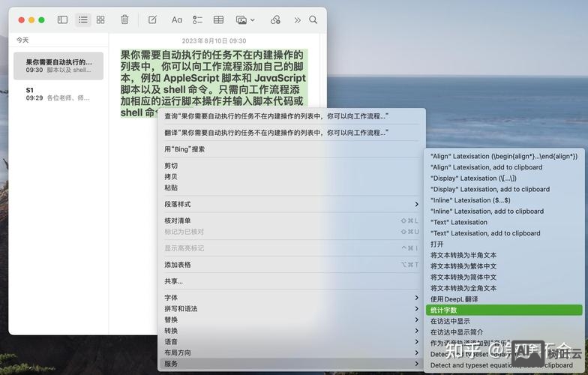Show more toolbar items with double chevron
Image resolution: width=588 pixels, height=375 pixels.
tap(297, 19)
